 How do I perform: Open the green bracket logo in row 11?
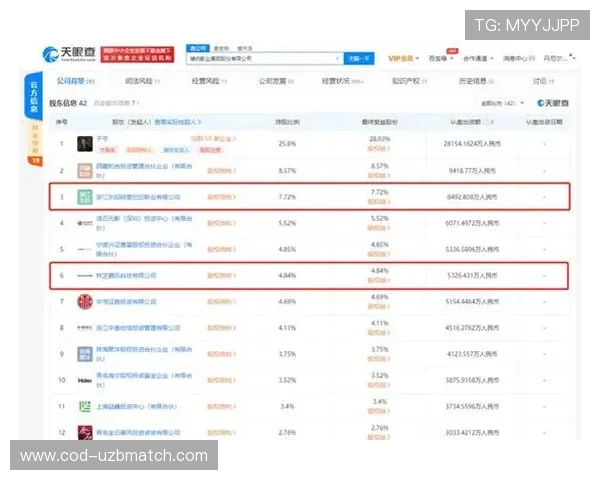(85, 406)
